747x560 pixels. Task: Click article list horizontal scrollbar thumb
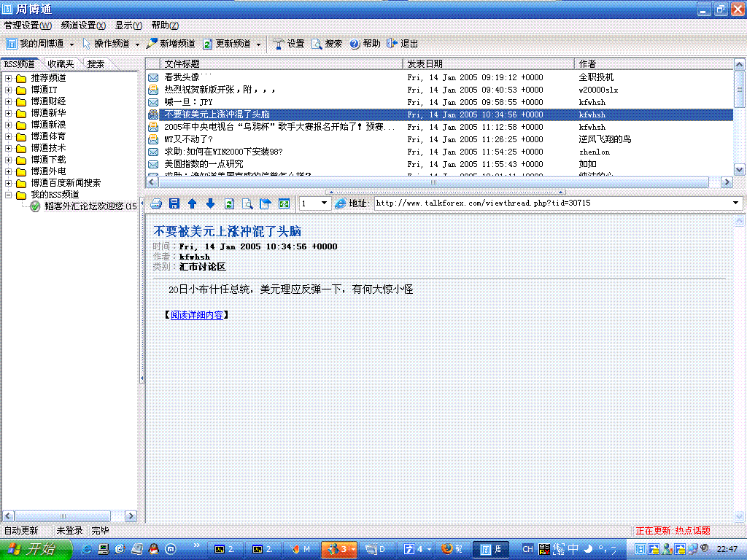(433, 182)
